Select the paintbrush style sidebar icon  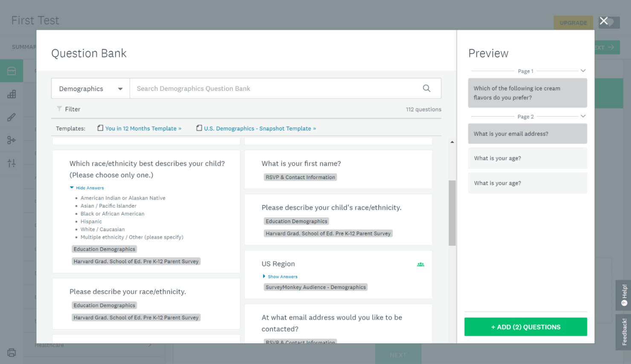(x=12, y=117)
